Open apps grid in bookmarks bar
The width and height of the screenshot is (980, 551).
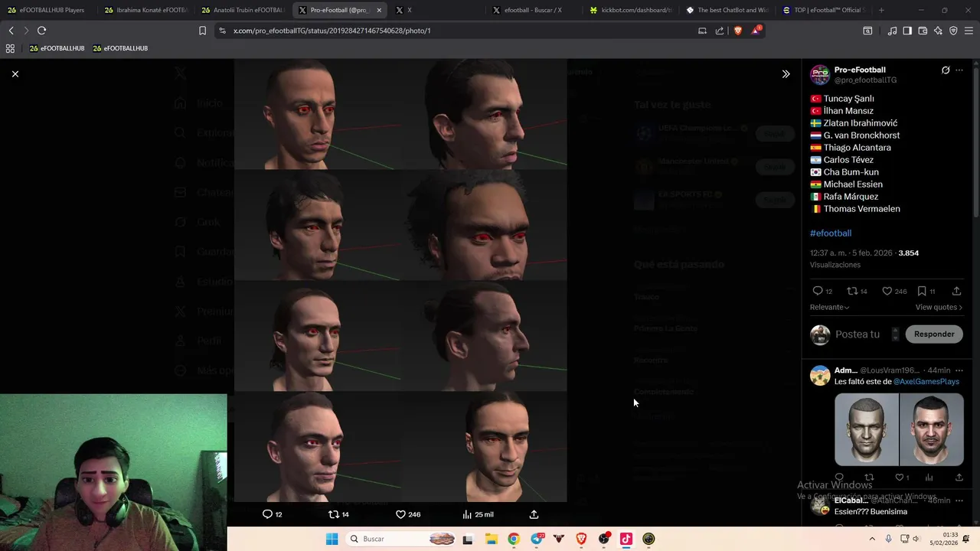[x=10, y=48]
